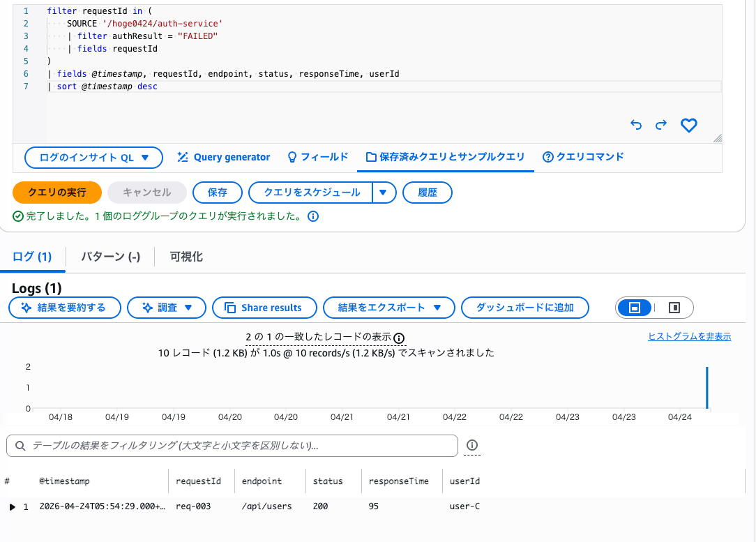
Task: Run query with クエリの実行 button
Action: 57,193
